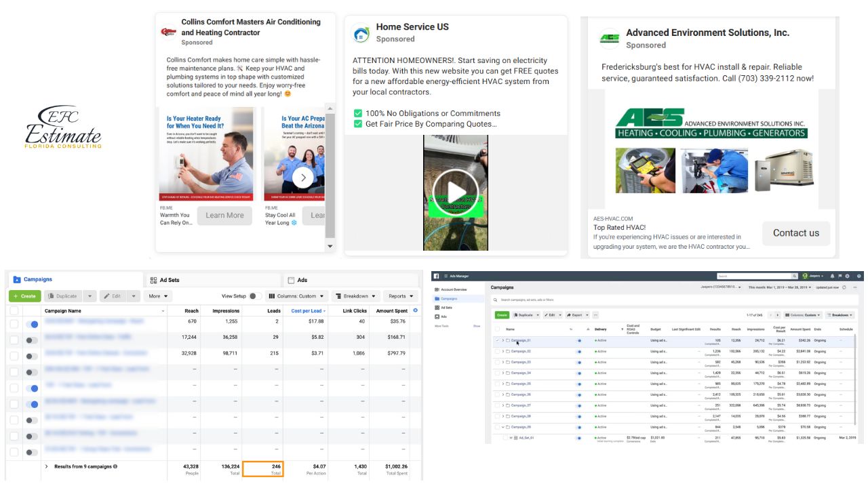The width and height of the screenshot is (868, 488).
Task: Expand Results from 9 campaigns row chevron
Action: tap(47, 466)
